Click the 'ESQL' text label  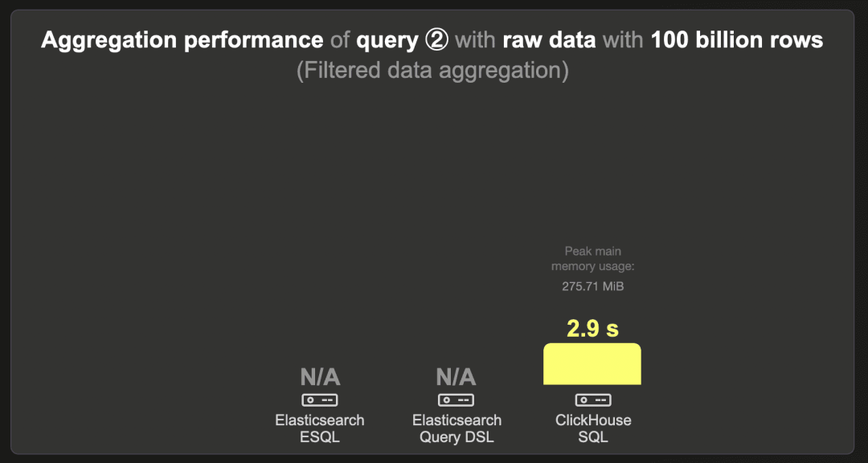pos(319,437)
